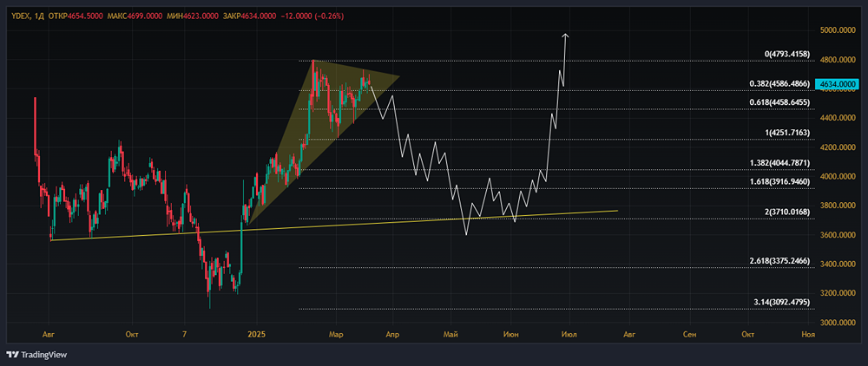Select the open price value 4654.5000
The height and width of the screenshot is (366, 868).
pos(84,16)
